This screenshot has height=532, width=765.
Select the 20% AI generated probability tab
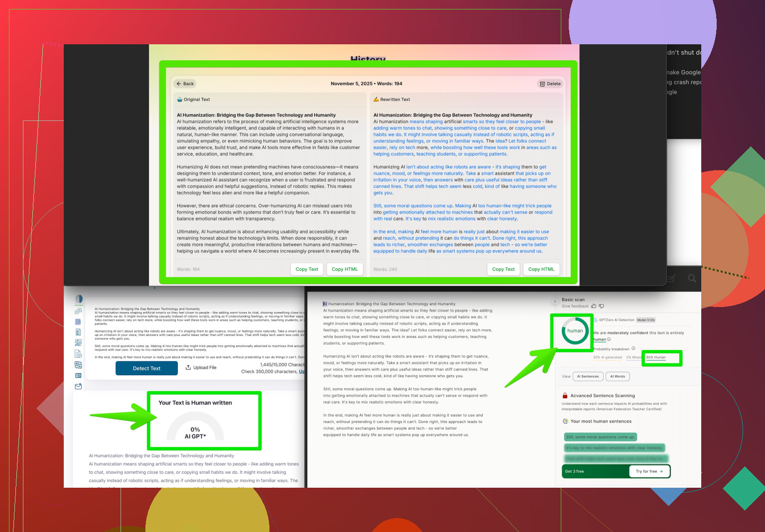pyautogui.click(x=607, y=357)
